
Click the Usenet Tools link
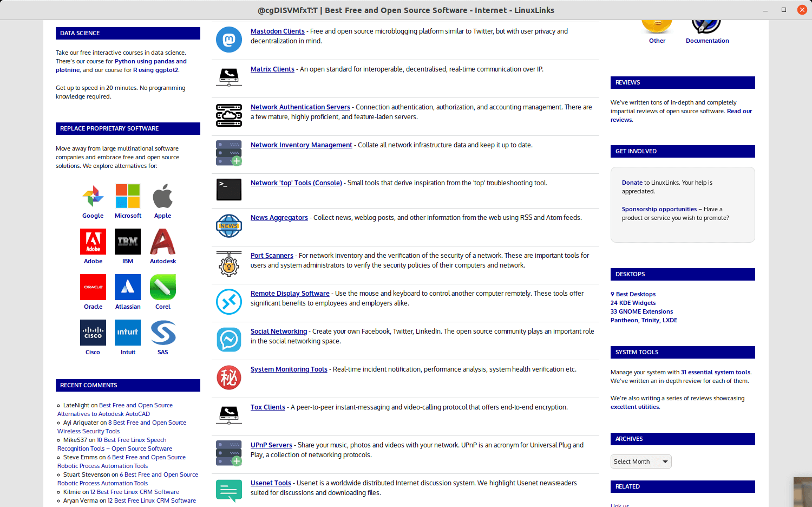click(x=271, y=483)
